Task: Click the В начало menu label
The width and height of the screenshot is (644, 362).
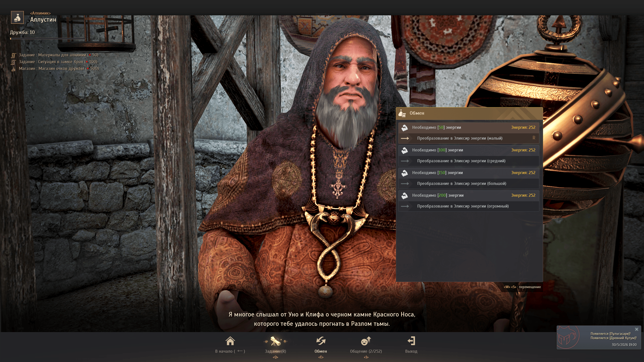Action: coord(230,351)
